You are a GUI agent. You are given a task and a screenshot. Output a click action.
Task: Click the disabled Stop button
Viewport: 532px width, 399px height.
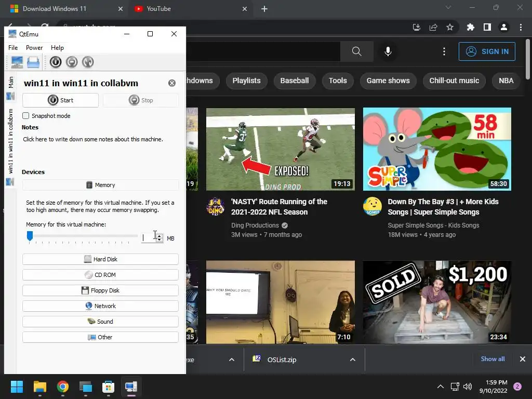click(x=141, y=100)
